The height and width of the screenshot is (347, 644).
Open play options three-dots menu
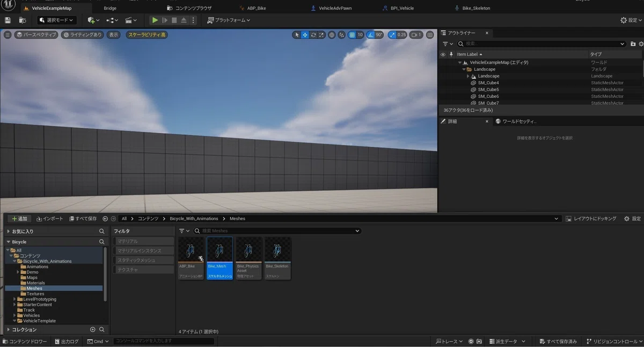point(194,20)
